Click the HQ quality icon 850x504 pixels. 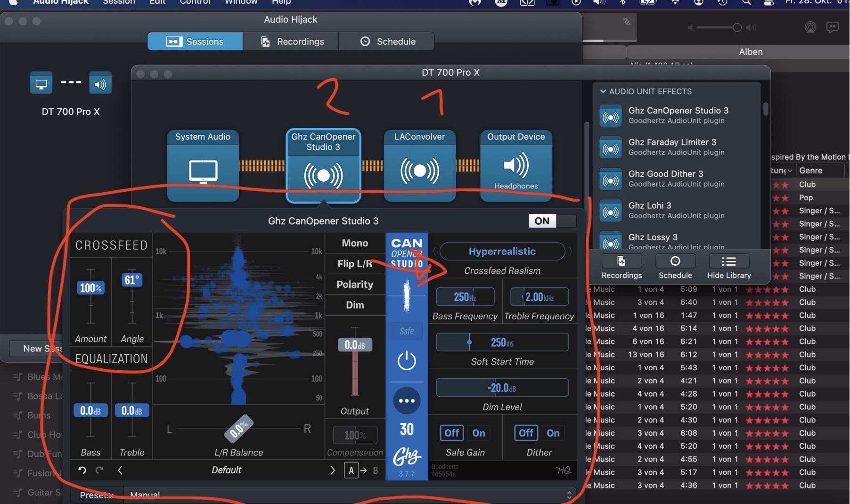pyautogui.click(x=563, y=470)
